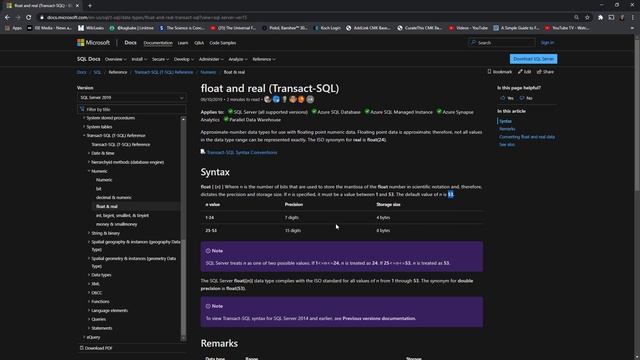Click Download SQL Server button
This screenshot has width=640, height=360.
[533, 59]
